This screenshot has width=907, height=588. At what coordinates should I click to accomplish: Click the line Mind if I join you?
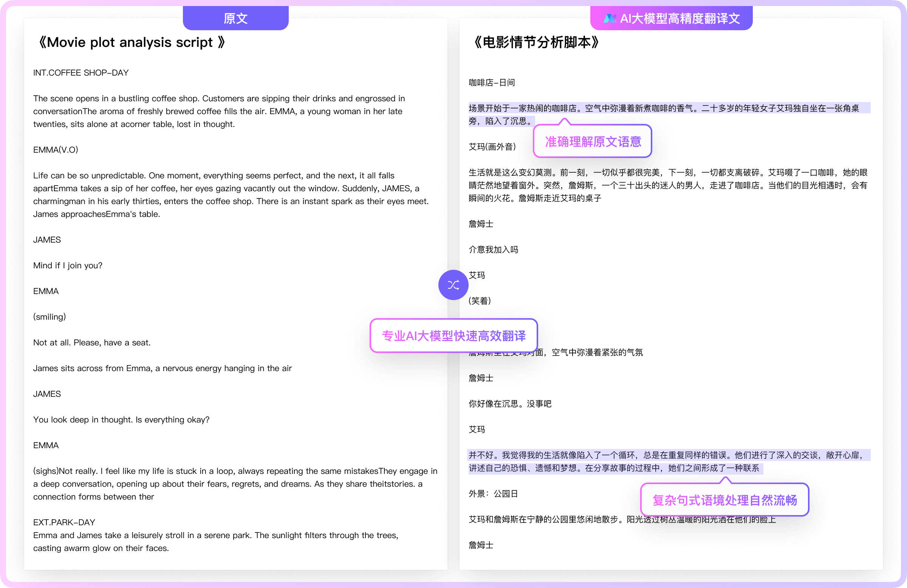point(68,265)
